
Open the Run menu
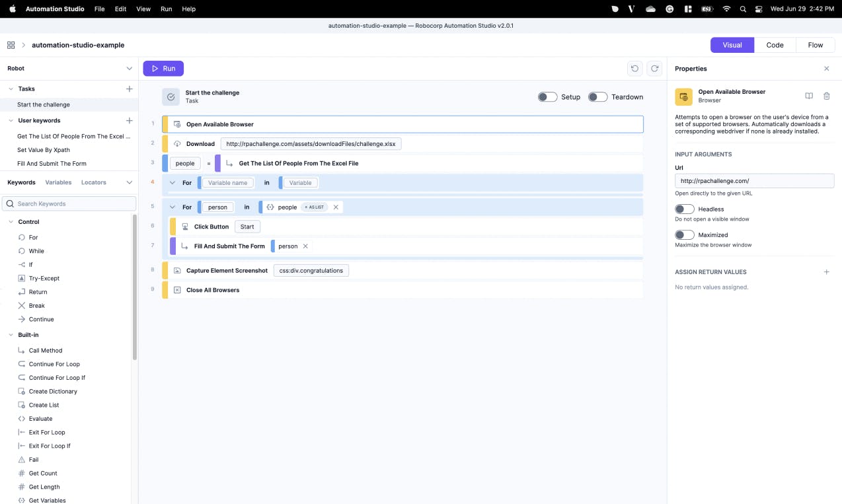(167, 9)
